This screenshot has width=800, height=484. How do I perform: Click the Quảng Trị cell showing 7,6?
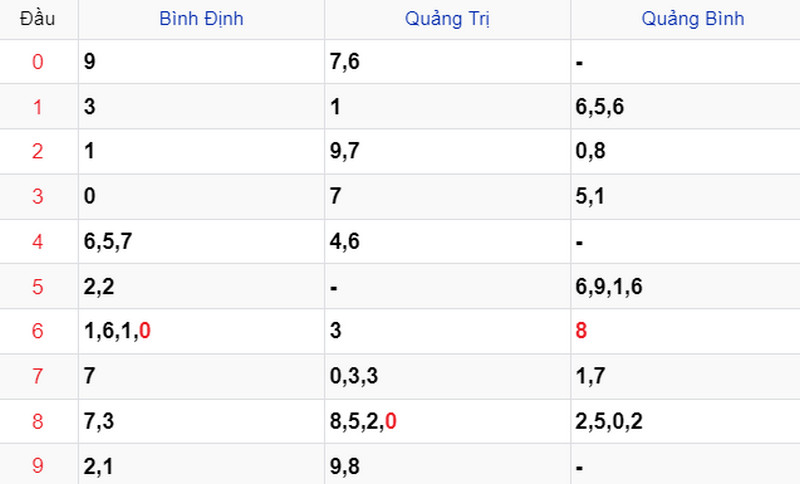(x=447, y=62)
